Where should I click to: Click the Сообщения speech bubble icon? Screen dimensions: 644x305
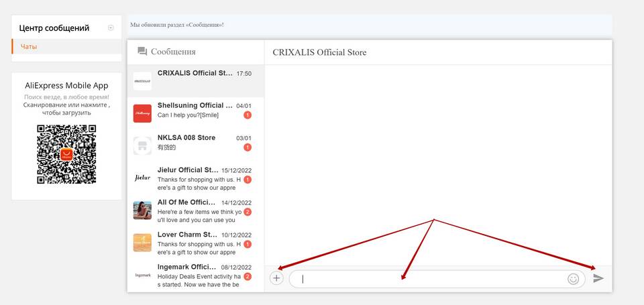[x=142, y=52]
